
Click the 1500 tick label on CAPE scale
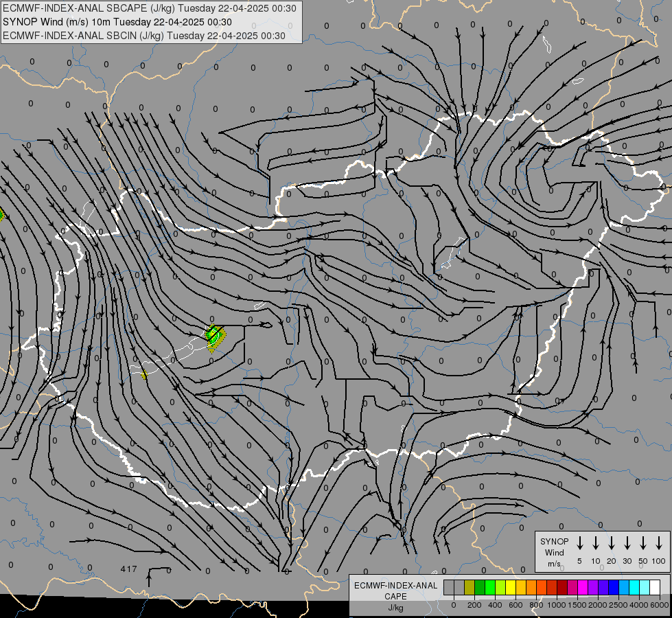tap(577, 605)
